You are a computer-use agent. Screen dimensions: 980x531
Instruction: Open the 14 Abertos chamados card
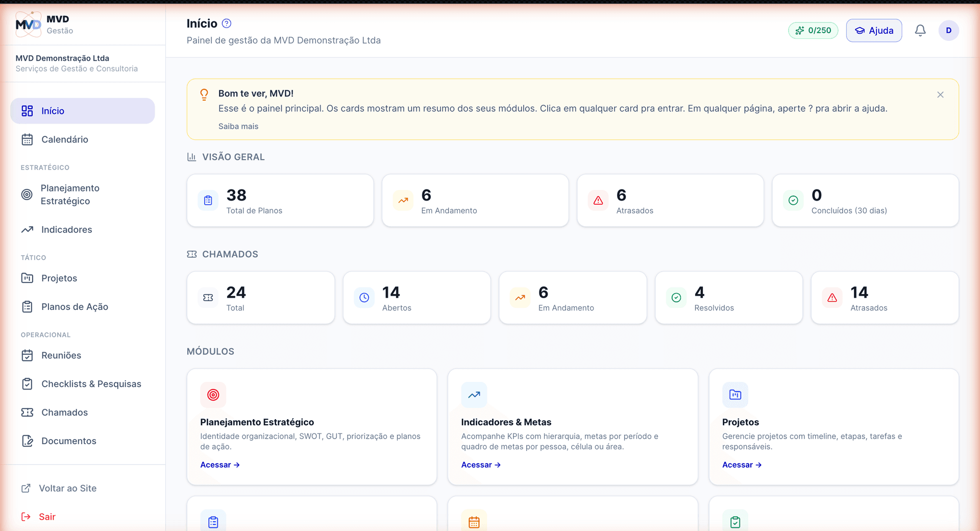tap(417, 298)
